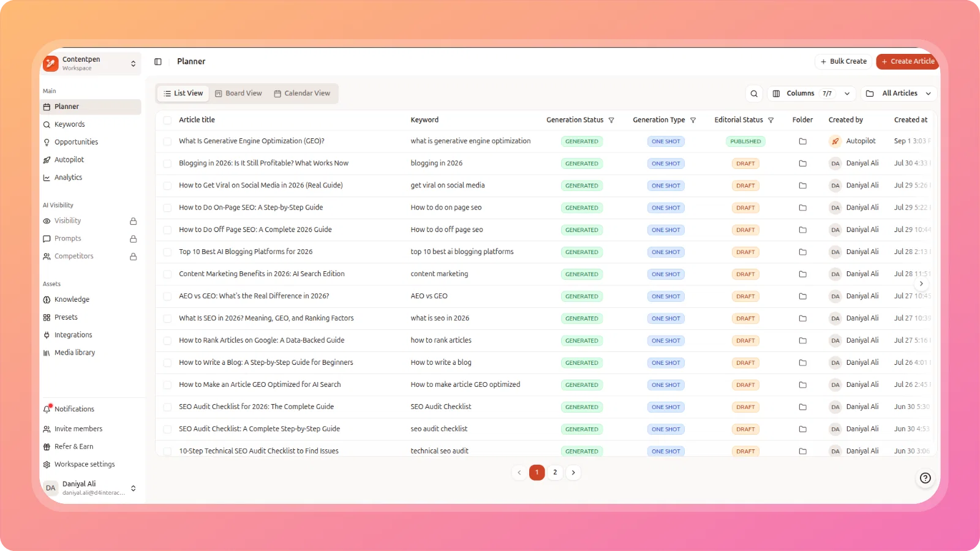
Task: Open Autopilot in the sidebar
Action: click(x=91, y=160)
